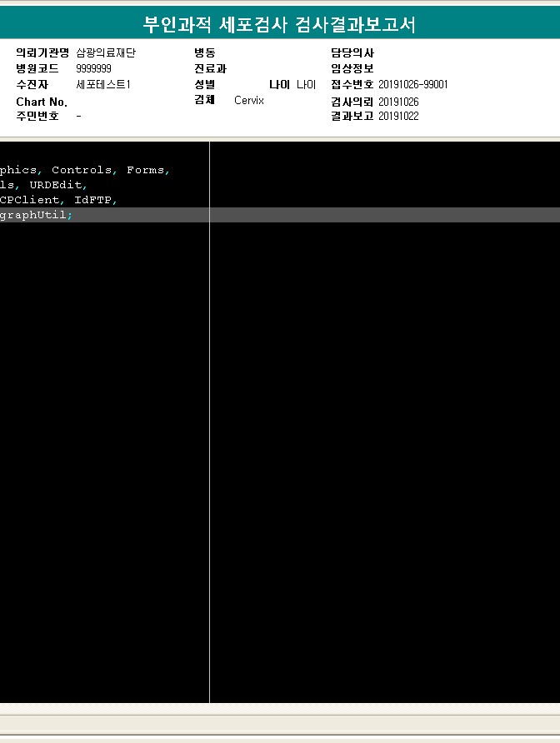Image resolution: width=560 pixels, height=743 pixels.
Task: Click the 수진자 label
Action: 32,85
